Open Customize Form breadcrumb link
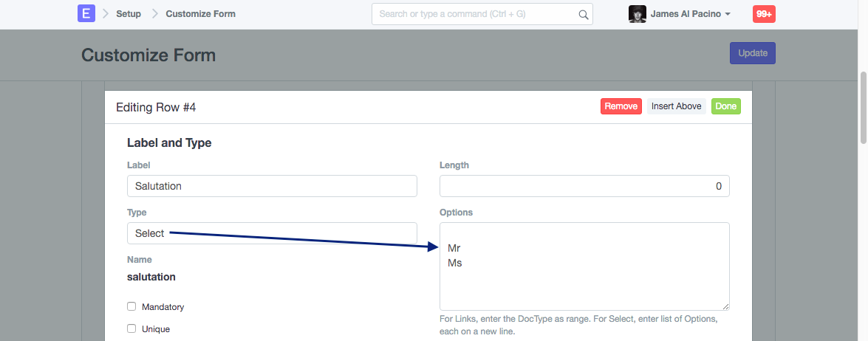This screenshot has height=341, width=868. (x=200, y=14)
